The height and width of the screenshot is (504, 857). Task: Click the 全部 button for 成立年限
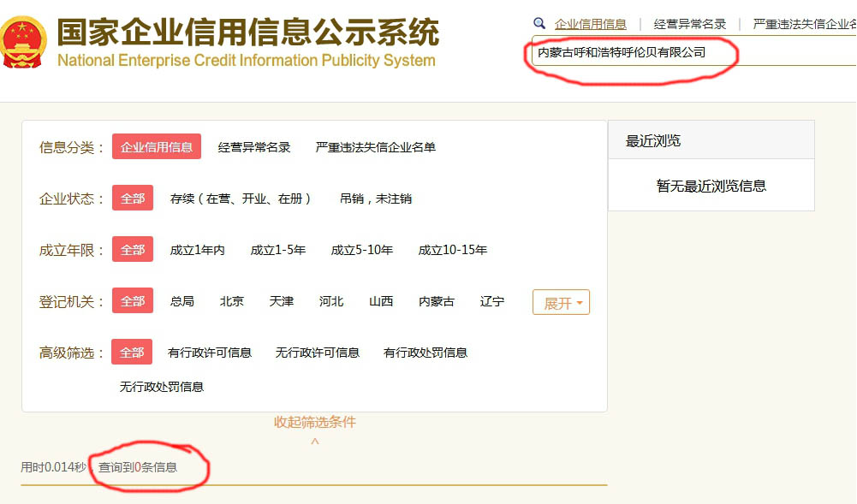132,249
